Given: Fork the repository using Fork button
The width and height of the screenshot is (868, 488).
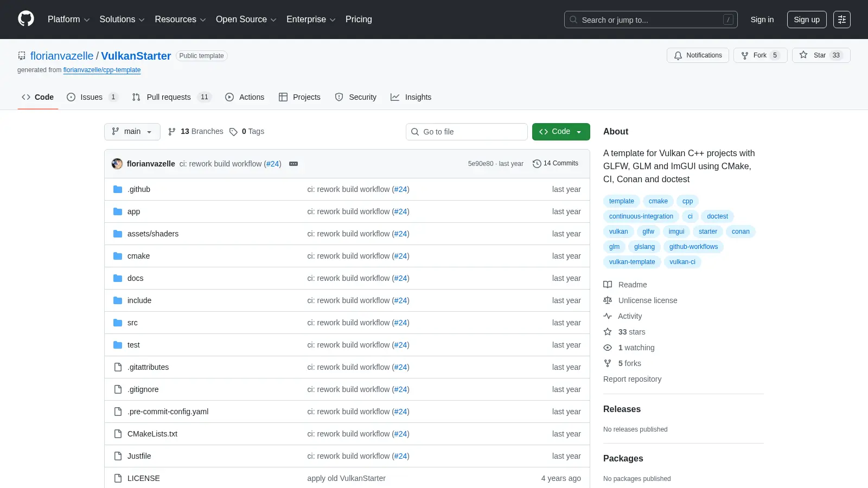Looking at the screenshot, I should [x=760, y=55].
